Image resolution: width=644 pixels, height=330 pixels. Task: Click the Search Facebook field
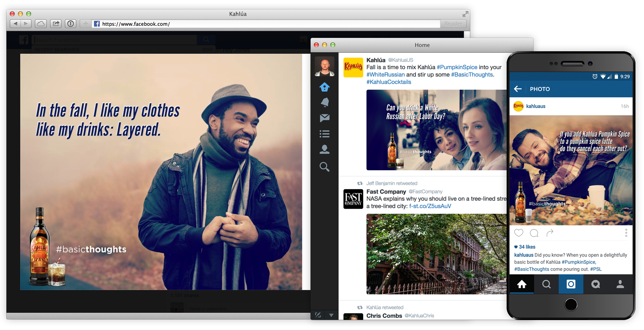(114, 40)
